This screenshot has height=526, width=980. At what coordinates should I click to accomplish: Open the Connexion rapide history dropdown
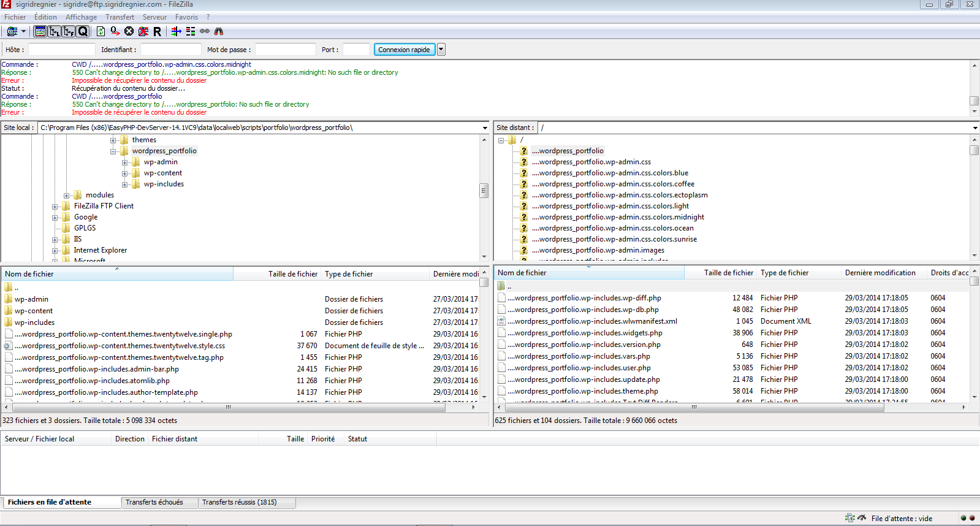(441, 50)
